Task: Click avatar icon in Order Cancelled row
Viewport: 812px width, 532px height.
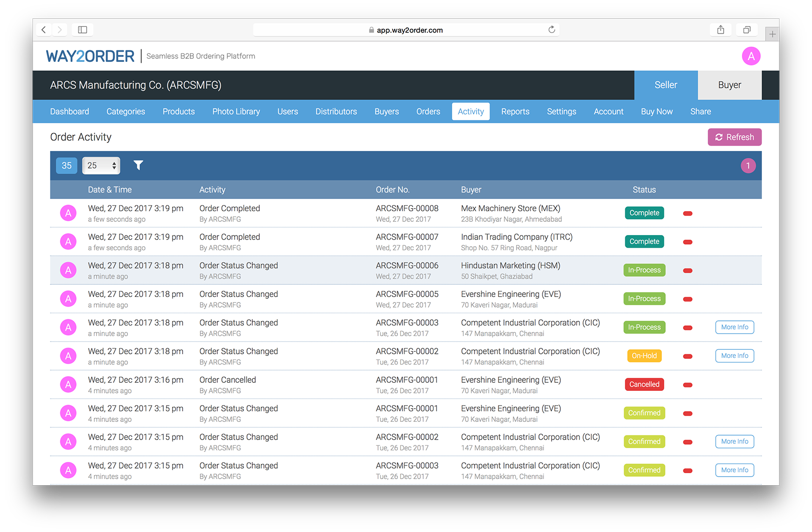Action: (x=69, y=385)
